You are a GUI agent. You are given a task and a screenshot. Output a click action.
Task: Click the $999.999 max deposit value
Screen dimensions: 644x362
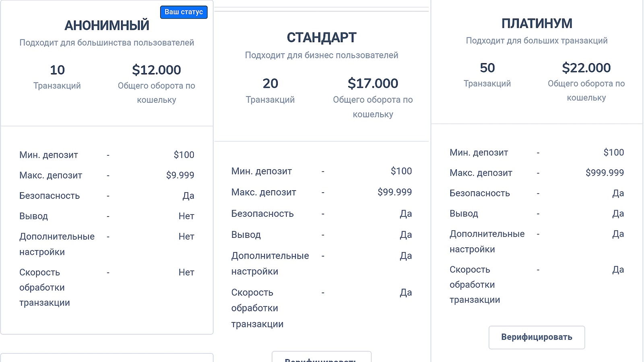[x=605, y=173]
